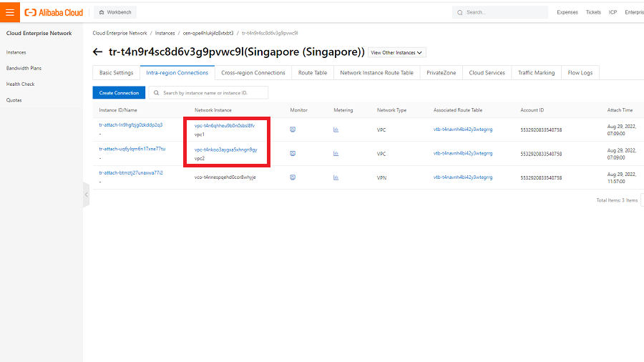The width and height of the screenshot is (644, 362).
Task: Switch to the Cross-region Connections tab
Action: pyautogui.click(x=253, y=73)
